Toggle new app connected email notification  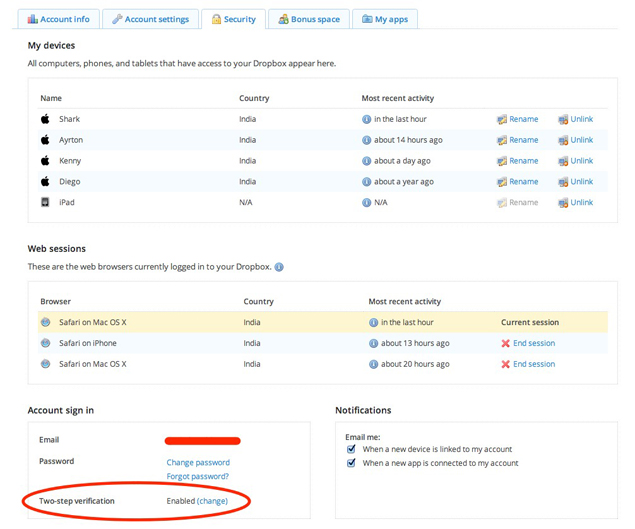tap(351, 463)
